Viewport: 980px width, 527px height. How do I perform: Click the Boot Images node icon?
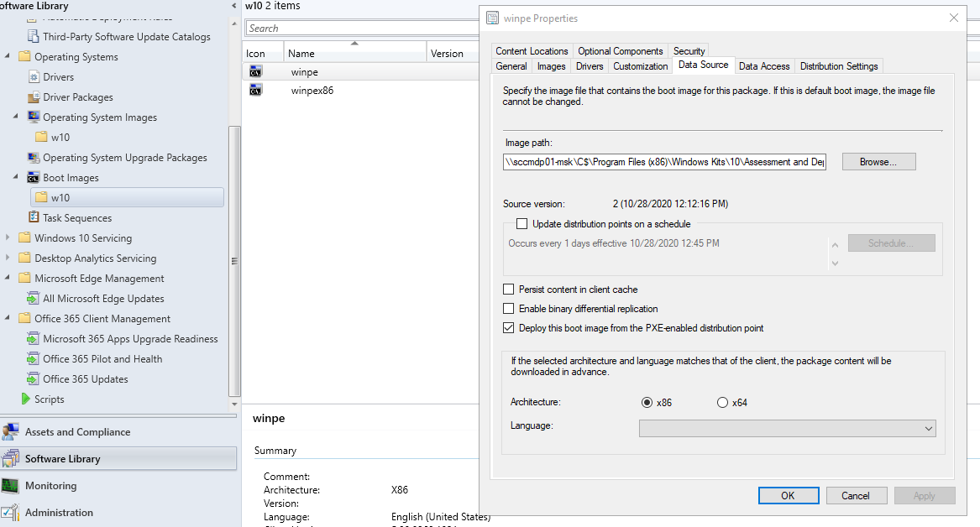pyautogui.click(x=33, y=178)
